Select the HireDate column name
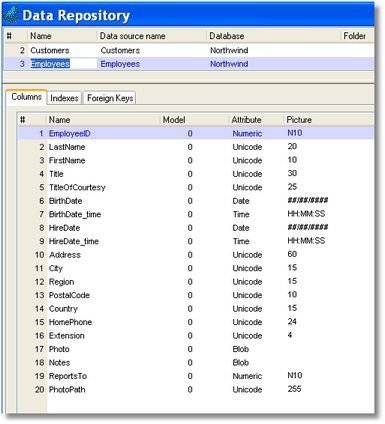Screen dimensions: 385x424 point(64,228)
